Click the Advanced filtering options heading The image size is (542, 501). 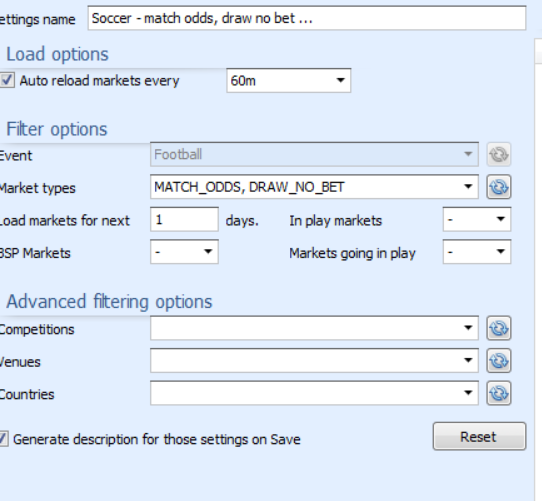click(x=109, y=301)
